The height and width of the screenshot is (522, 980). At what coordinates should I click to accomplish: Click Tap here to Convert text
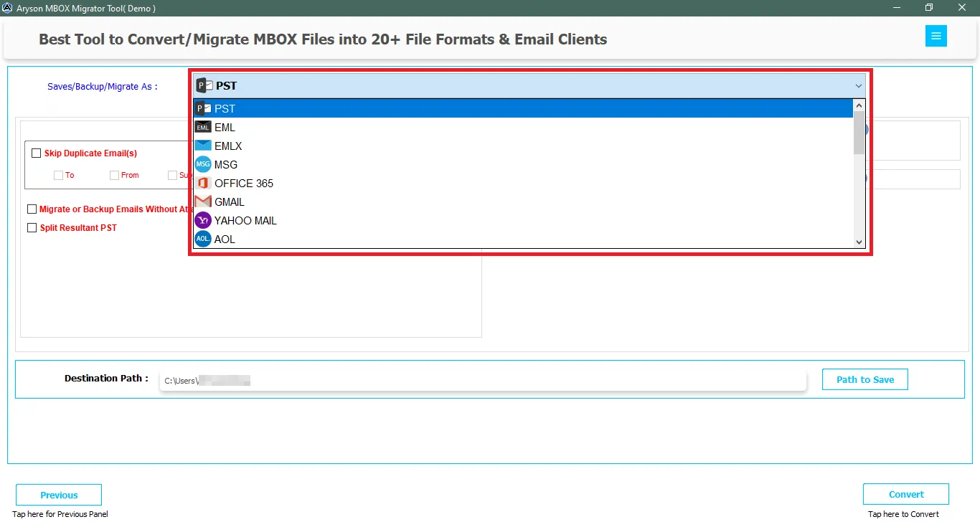(903, 514)
